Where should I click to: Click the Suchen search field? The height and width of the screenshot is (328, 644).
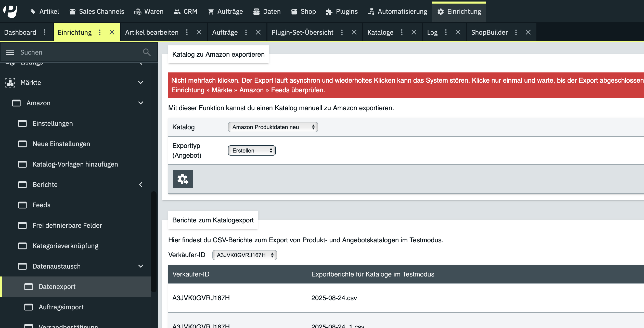[x=76, y=52]
